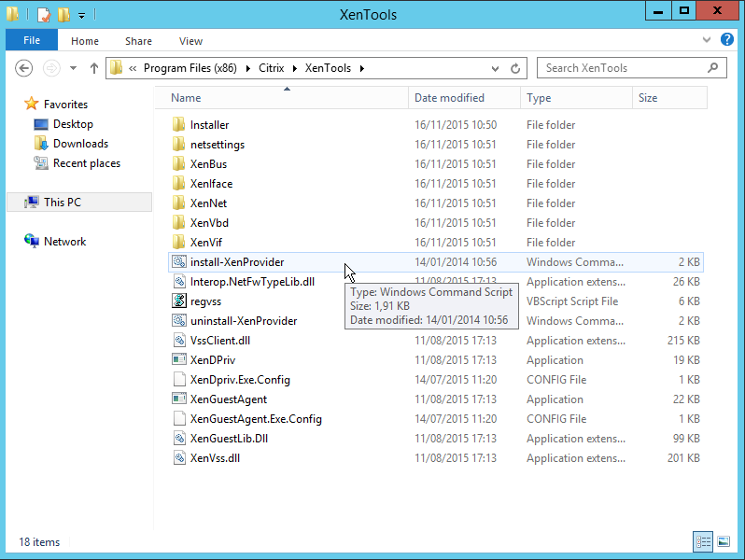
Task: Expand the XenTools breadcrumb arrow
Action: (x=361, y=68)
